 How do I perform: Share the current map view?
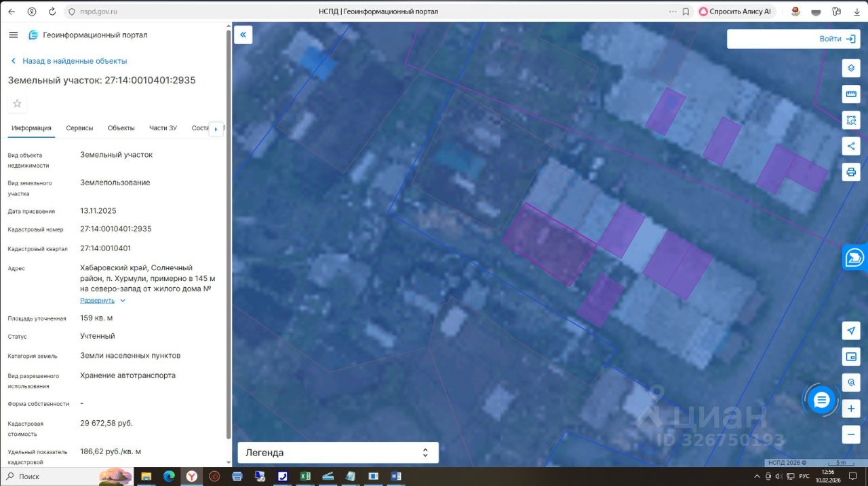[851, 146]
